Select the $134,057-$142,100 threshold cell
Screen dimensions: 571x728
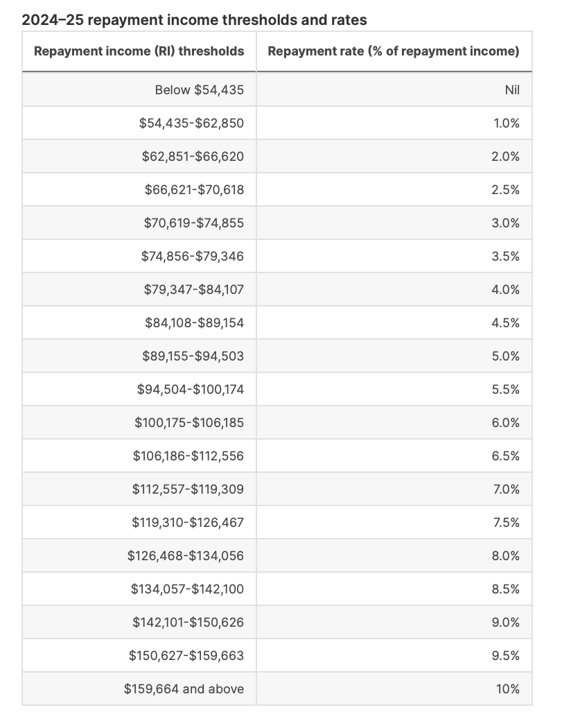point(139,589)
